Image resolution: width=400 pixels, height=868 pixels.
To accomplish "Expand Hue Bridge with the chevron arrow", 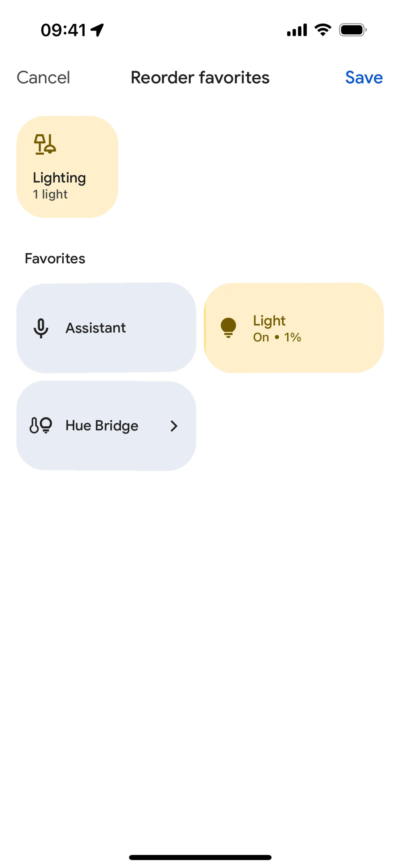I will 173,426.
